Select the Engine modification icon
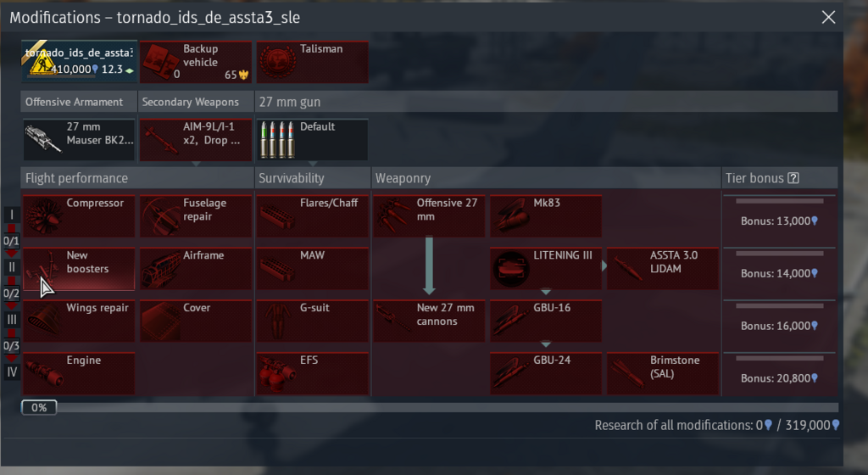The image size is (868, 475). pos(44,374)
